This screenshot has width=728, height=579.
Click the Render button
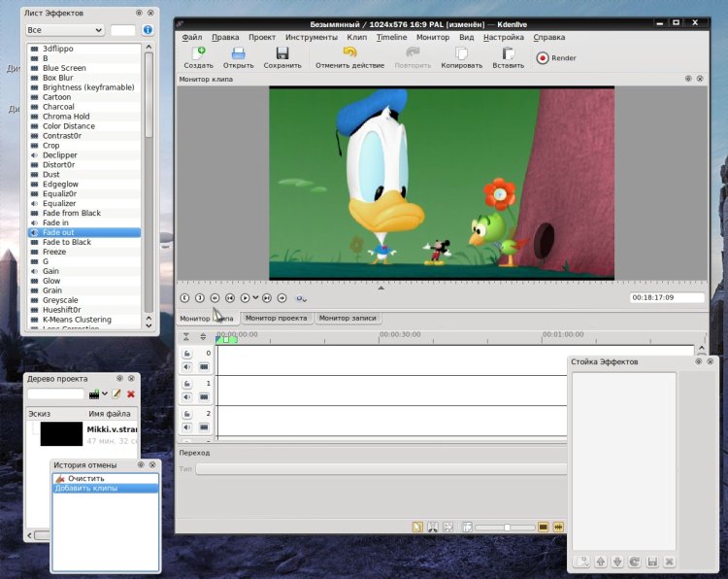tap(556, 58)
